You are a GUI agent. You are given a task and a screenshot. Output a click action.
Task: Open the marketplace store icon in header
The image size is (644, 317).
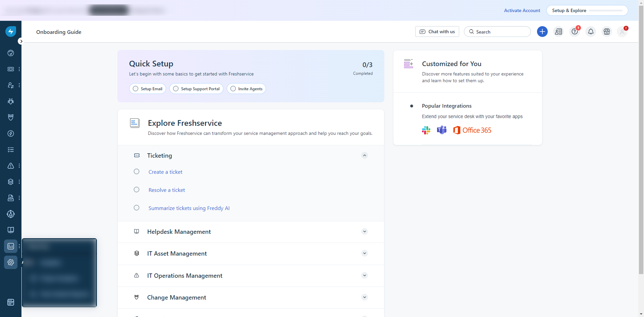pyautogui.click(x=607, y=32)
